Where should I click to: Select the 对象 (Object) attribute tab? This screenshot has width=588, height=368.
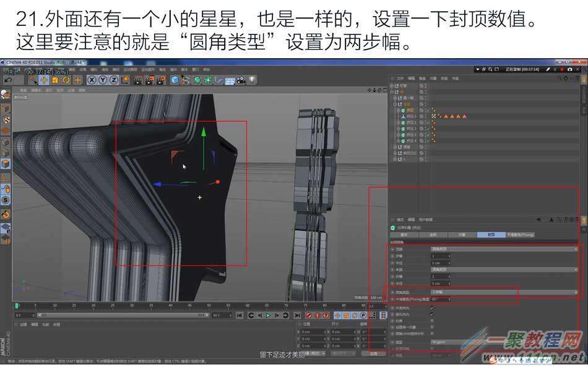click(462, 234)
